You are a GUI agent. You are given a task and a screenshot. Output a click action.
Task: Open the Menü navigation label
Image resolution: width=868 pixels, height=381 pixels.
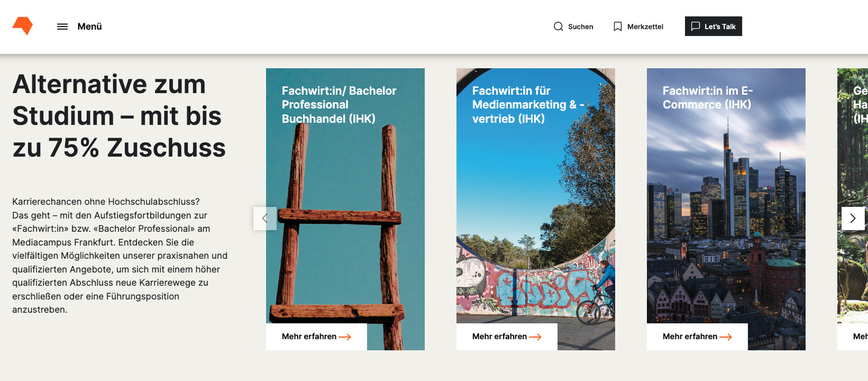89,26
